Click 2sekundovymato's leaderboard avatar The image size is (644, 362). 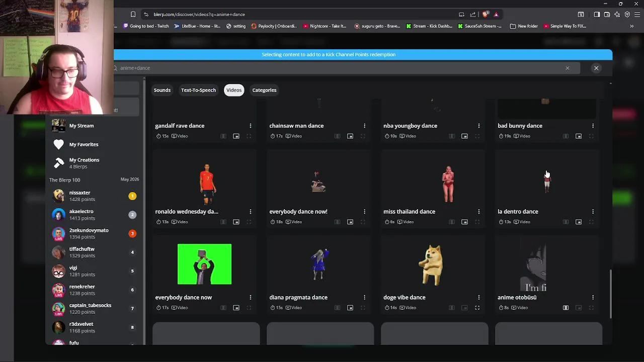tap(58, 233)
